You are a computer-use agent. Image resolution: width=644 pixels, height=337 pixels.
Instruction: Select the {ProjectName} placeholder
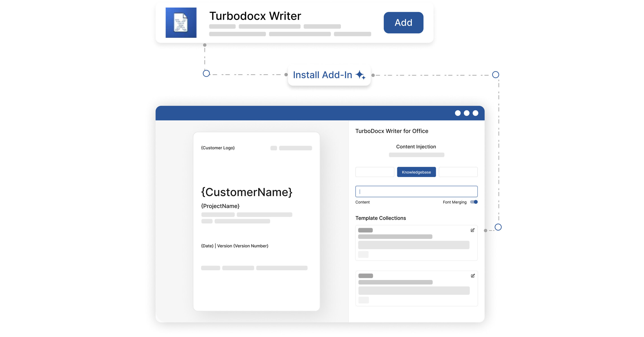tap(220, 206)
